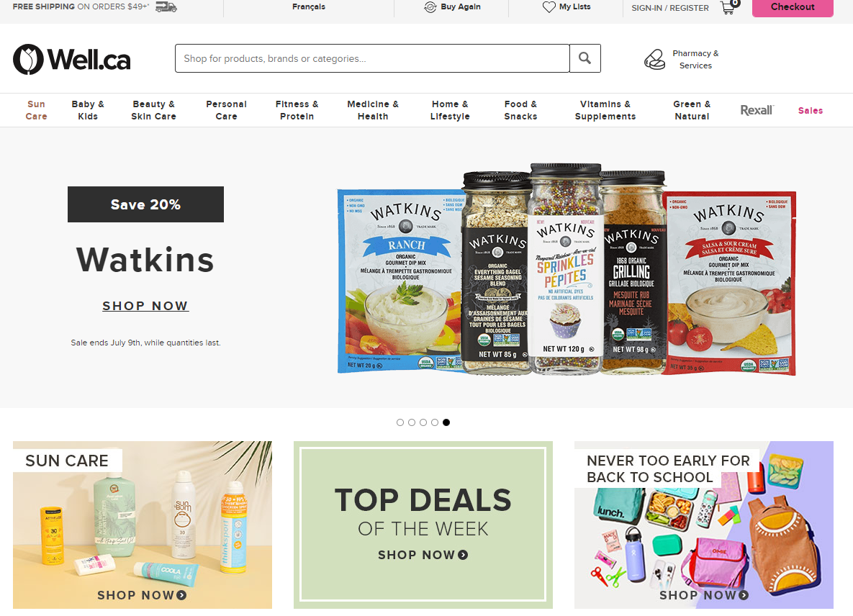853x616 pixels.
Task: Open the Beauty & Skin Care category menu
Action: coord(153,110)
